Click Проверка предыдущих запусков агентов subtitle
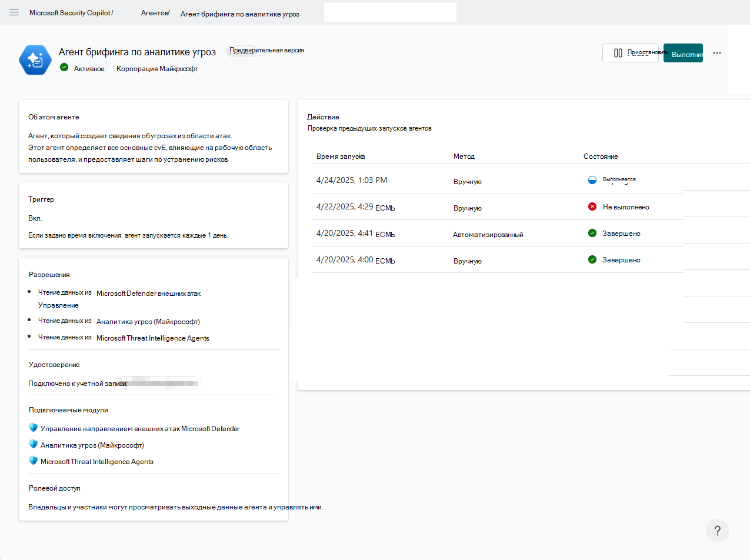 coord(369,128)
